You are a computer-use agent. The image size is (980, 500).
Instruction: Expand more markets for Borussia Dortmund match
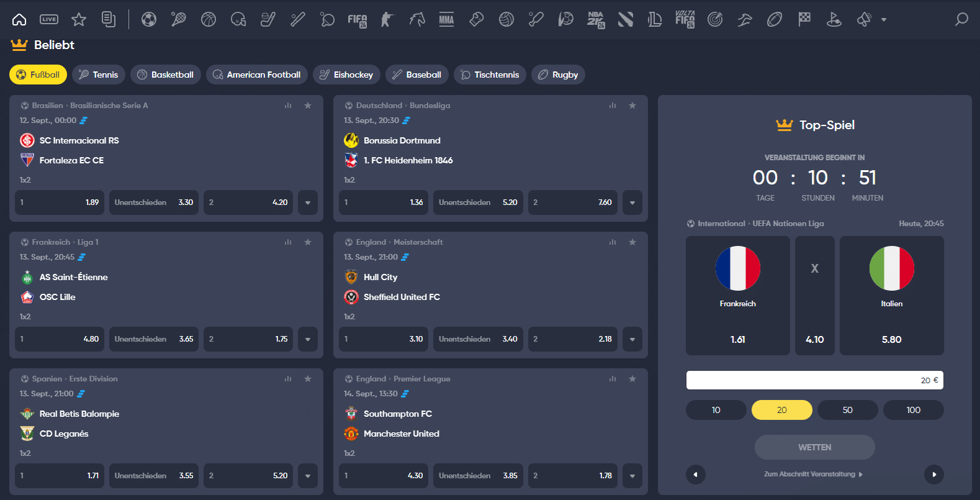[632, 202]
